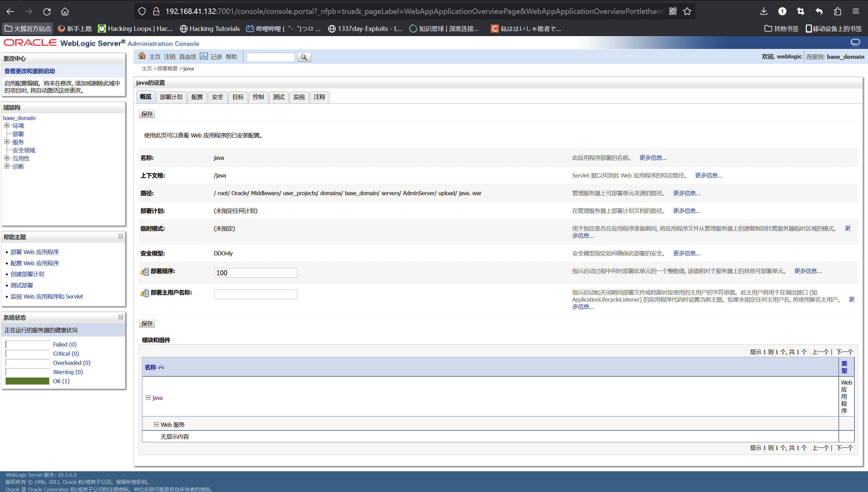Viewport: 868px width, 492px height.
Task: Open 监视 Web 应用程序和 Servlet help topic
Action: (x=47, y=296)
